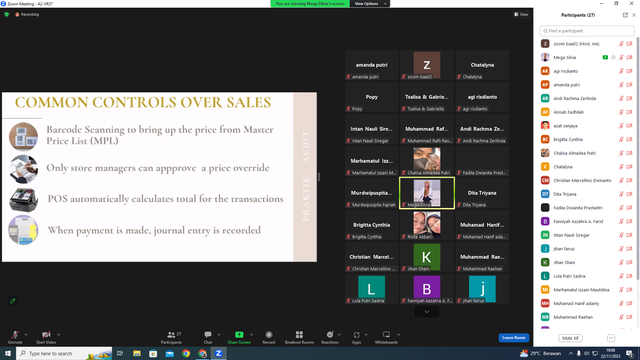Click Chatalyna's video-off camera icon

coord(629,167)
